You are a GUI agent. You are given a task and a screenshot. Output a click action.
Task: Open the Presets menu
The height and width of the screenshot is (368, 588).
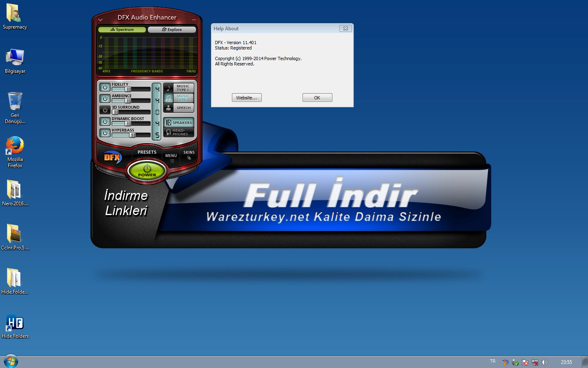pyautogui.click(x=147, y=152)
